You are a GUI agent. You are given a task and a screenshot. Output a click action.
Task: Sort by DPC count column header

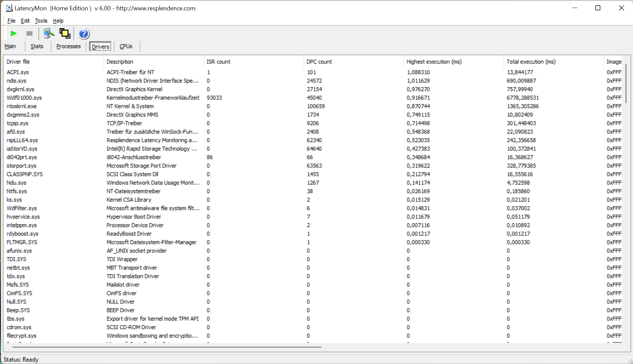tap(354, 62)
